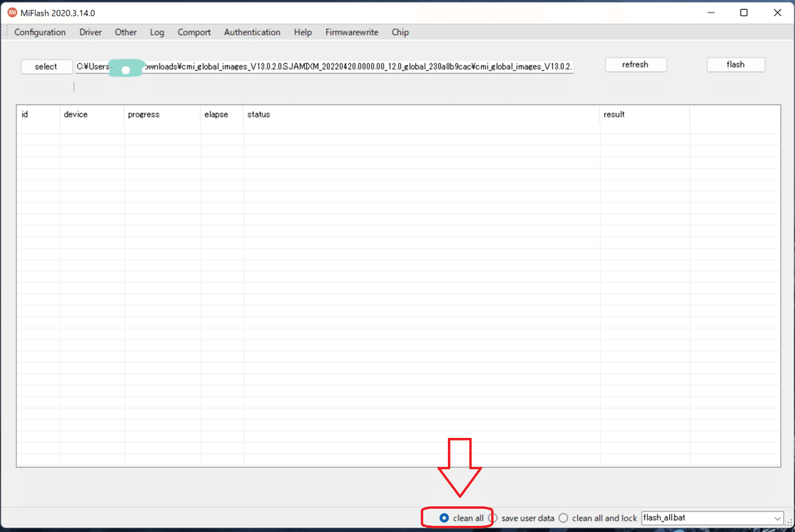Screen dimensions: 795x532
Task: Click the refresh button
Action: (635, 64)
